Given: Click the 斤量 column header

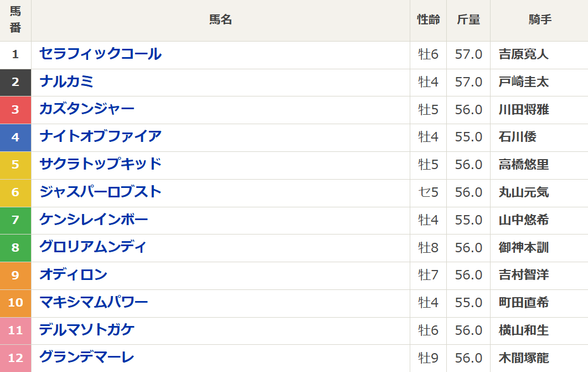Looking at the screenshot, I should 468,20.
